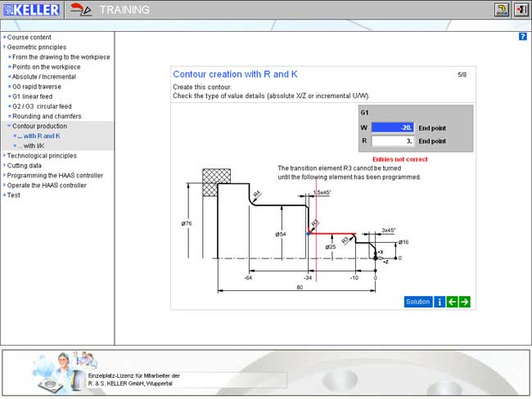Image resolution: width=532 pixels, height=399 pixels.
Task: Open the settings icon next to exit
Action: (502, 10)
